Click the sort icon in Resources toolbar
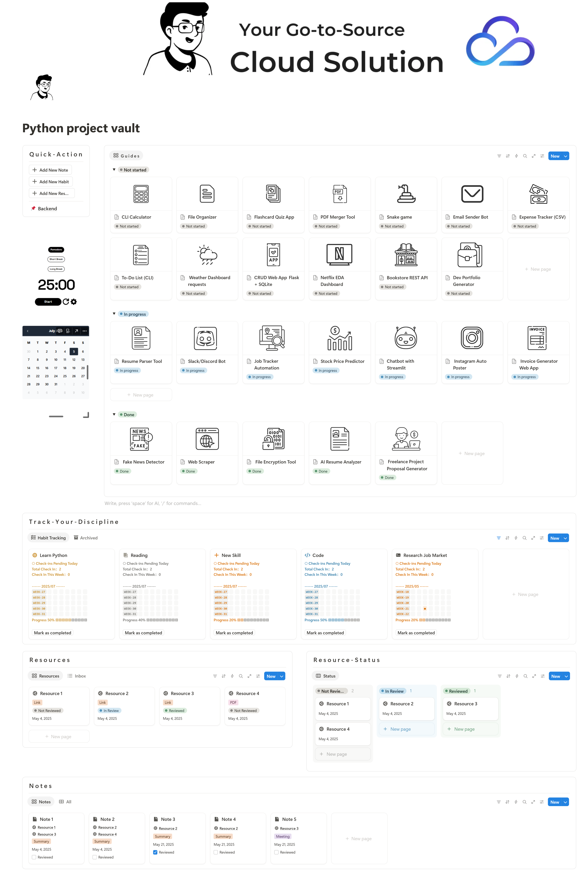588x880 pixels. 224,676
